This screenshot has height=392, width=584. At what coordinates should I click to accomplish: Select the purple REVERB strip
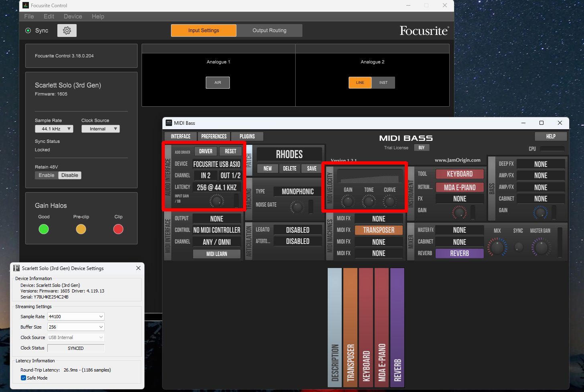pyautogui.click(x=397, y=328)
